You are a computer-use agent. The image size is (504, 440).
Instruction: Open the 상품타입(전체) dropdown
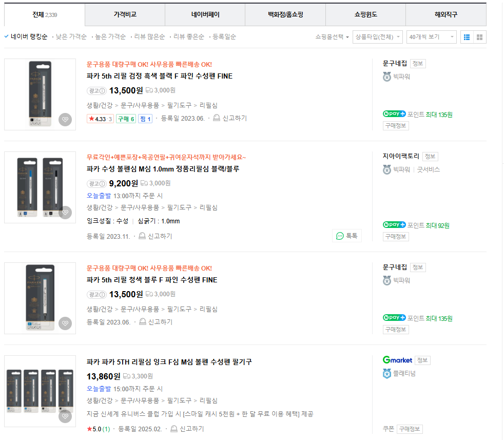tap(377, 37)
